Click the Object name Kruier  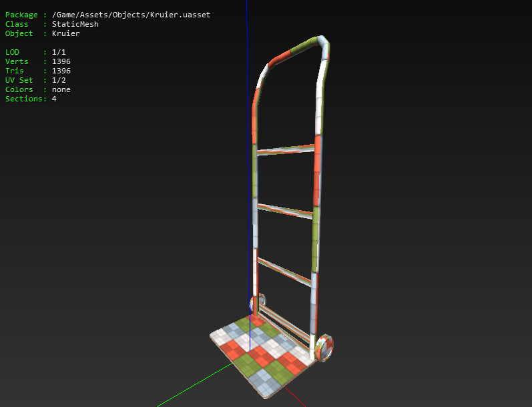tap(66, 33)
